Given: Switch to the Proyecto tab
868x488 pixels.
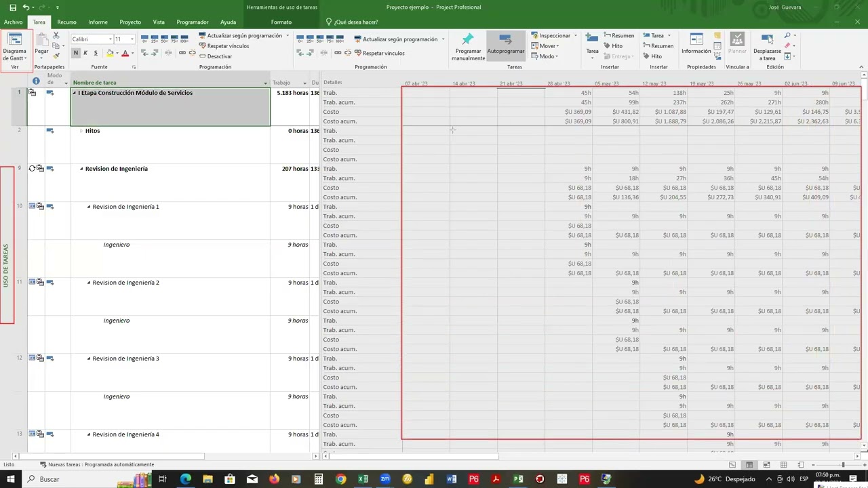Looking at the screenshot, I should pos(130,22).
